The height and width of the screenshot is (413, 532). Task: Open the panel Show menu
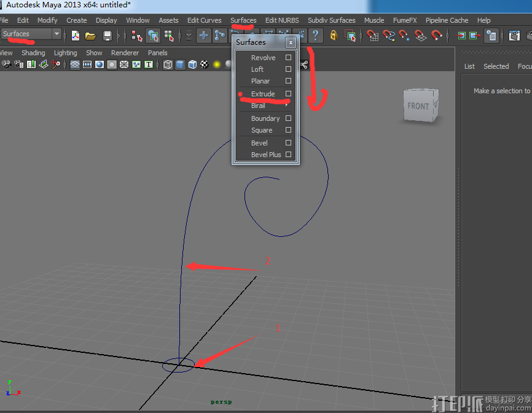[x=94, y=53]
